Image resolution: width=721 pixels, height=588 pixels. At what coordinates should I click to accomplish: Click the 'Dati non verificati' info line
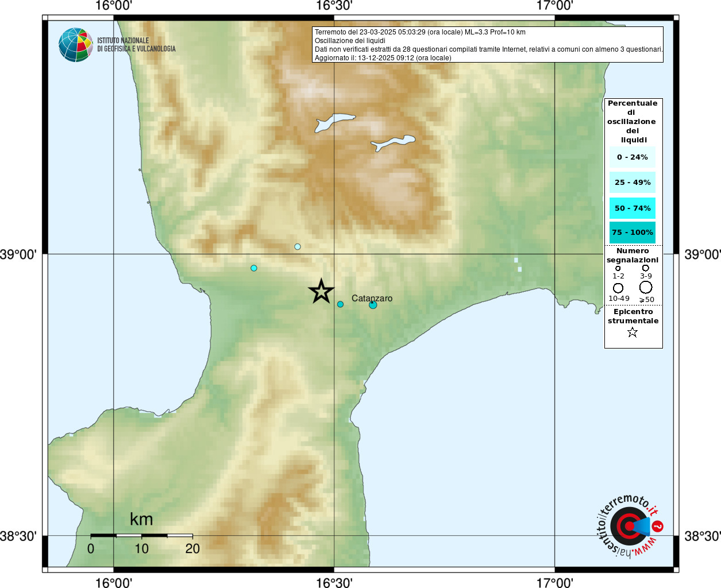coord(488,49)
